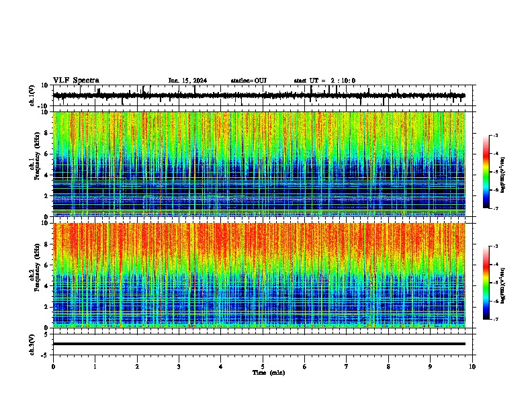Click time axis tick label "6" at bottom

305,367
